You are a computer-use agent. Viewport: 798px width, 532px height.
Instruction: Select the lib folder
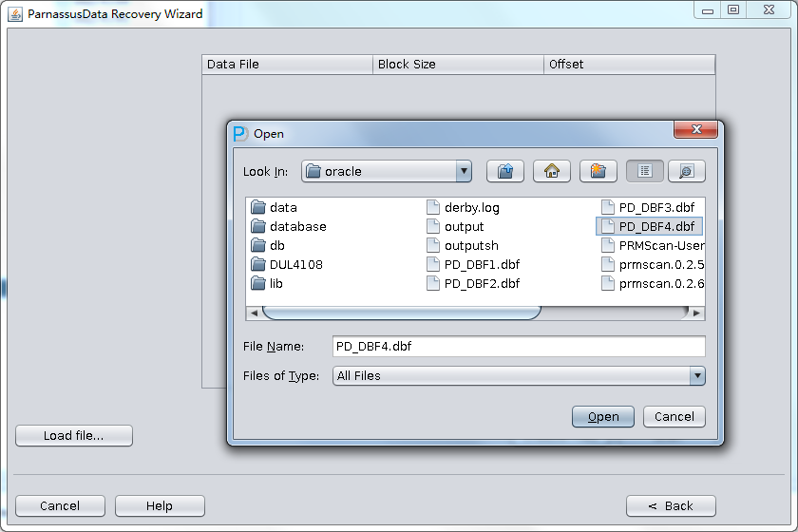point(267,283)
